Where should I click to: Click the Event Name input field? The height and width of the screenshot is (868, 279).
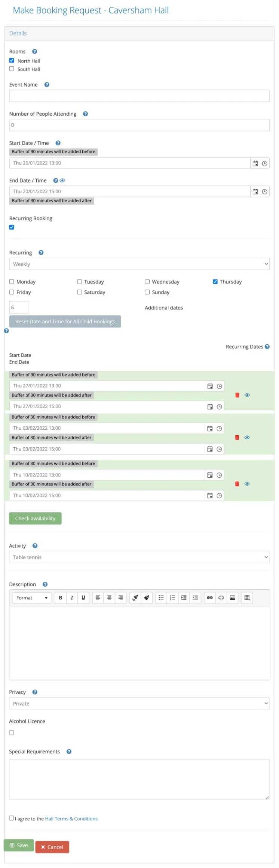pyautogui.click(x=139, y=96)
